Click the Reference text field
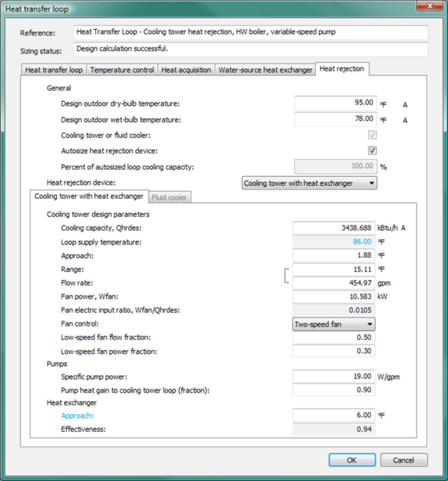The width and height of the screenshot is (448, 481). click(250, 33)
